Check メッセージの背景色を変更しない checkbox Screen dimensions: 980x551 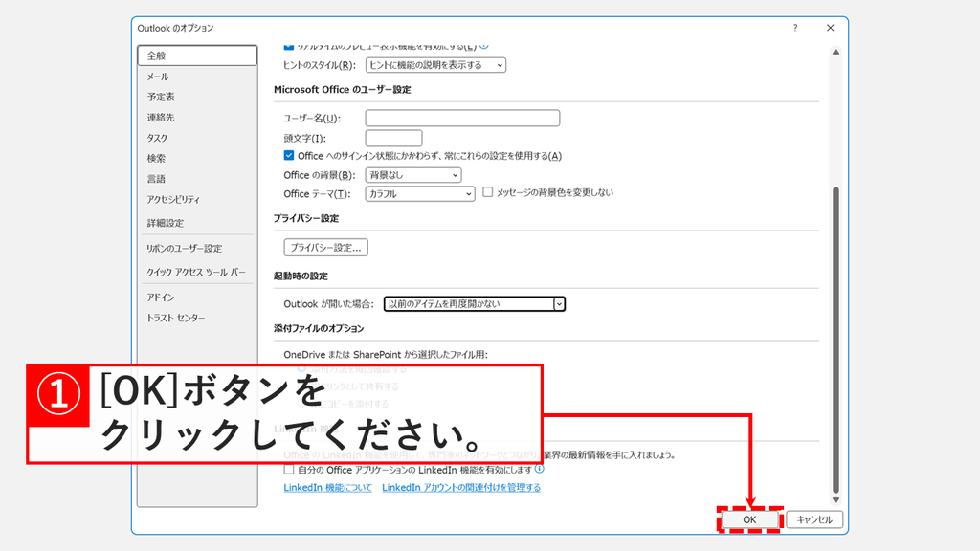coord(487,192)
